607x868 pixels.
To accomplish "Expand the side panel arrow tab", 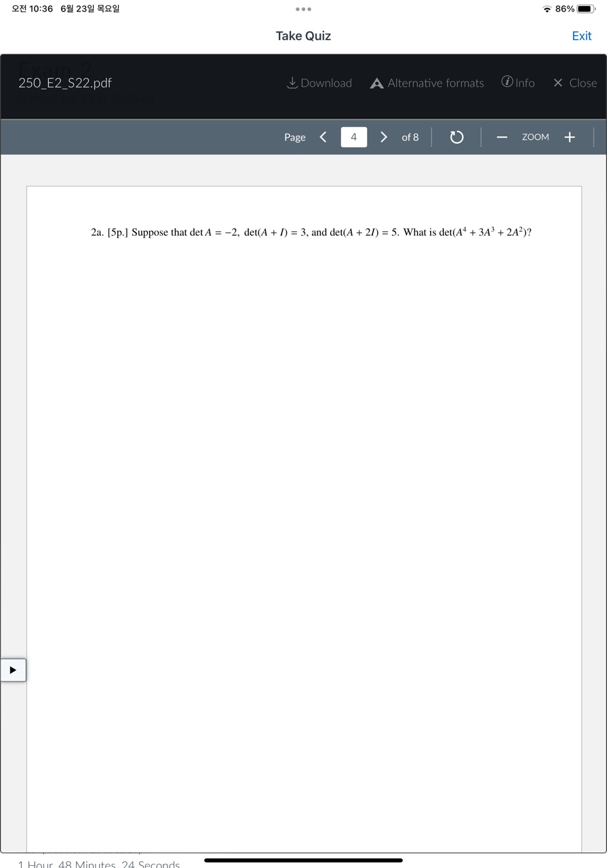I will pos(13,670).
